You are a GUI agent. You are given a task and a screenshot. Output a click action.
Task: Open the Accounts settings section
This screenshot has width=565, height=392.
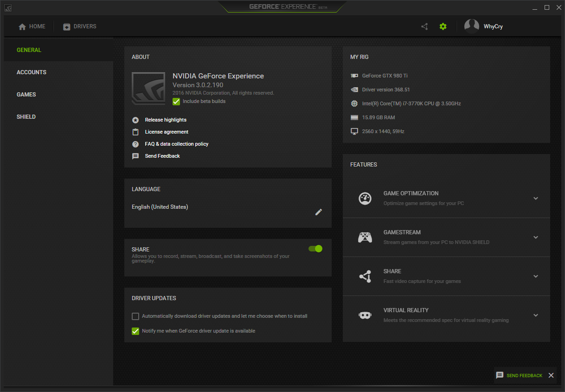[32, 72]
